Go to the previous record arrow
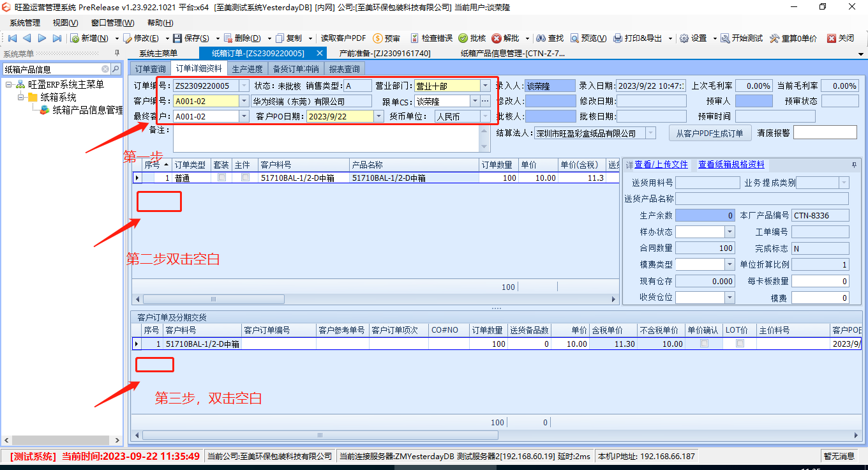The height and width of the screenshot is (470, 868). click(27, 38)
